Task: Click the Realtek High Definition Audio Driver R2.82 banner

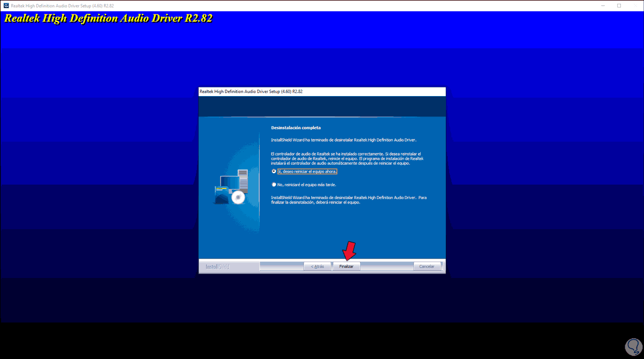Action: 109,18
